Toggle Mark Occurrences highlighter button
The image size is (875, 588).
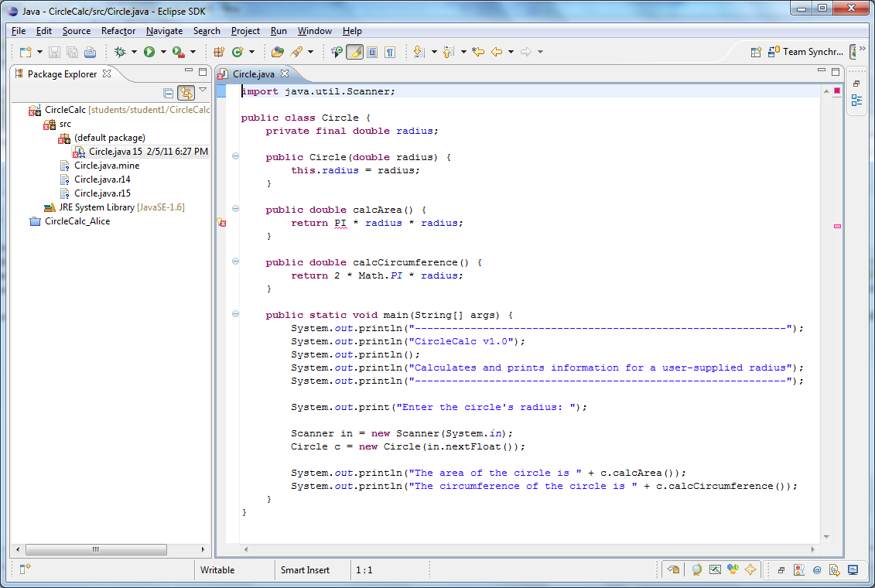tap(354, 52)
